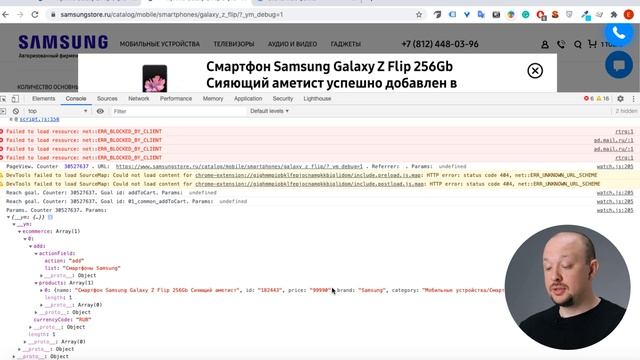640x360 pixels.
Task: Open the ТЕЛЕВИЗОРЫ menu
Action: (x=233, y=44)
